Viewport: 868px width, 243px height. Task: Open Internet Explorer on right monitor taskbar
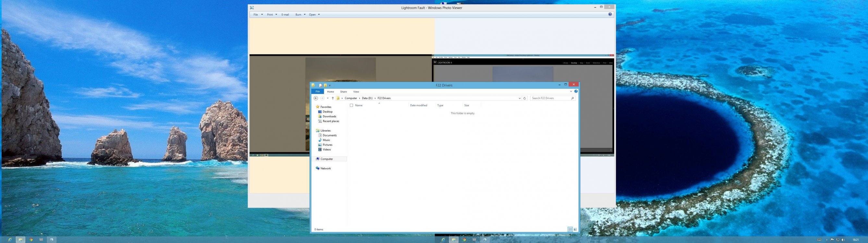click(444, 240)
